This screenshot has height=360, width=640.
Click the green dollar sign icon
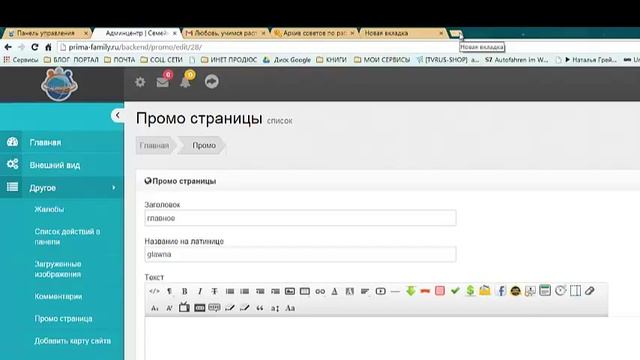(470, 291)
